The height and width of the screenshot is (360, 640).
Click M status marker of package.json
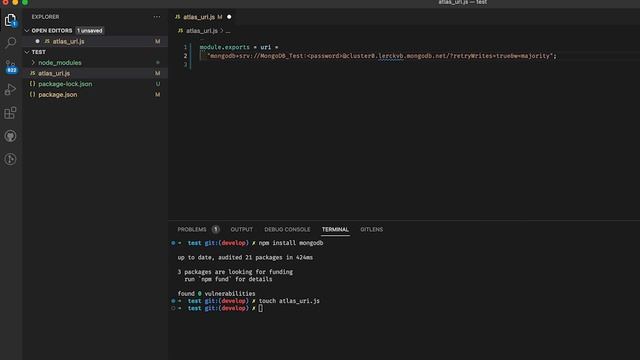coord(158,94)
